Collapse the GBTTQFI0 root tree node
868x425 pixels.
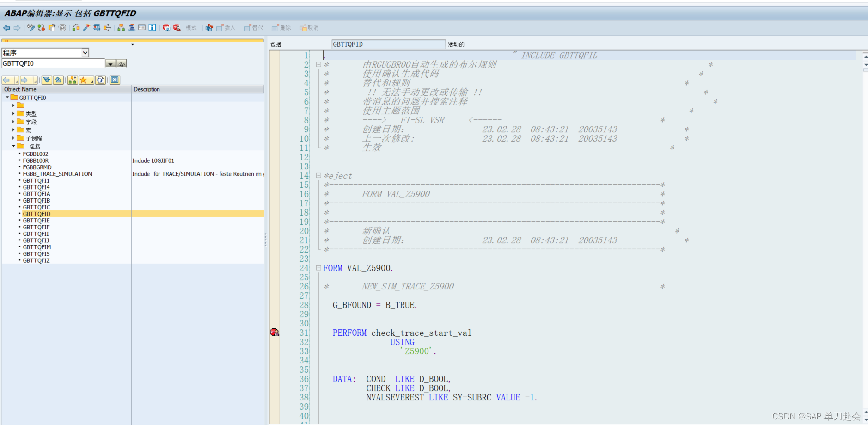tap(7, 98)
